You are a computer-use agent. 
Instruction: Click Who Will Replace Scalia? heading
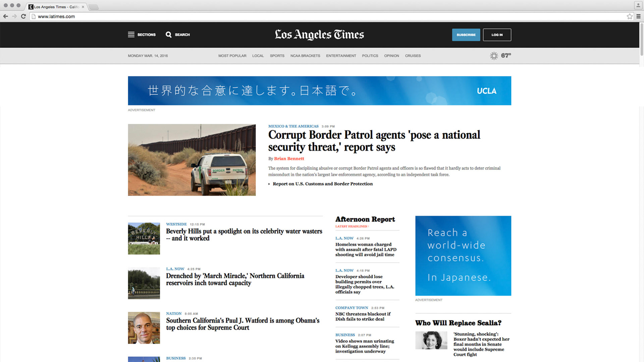click(458, 323)
